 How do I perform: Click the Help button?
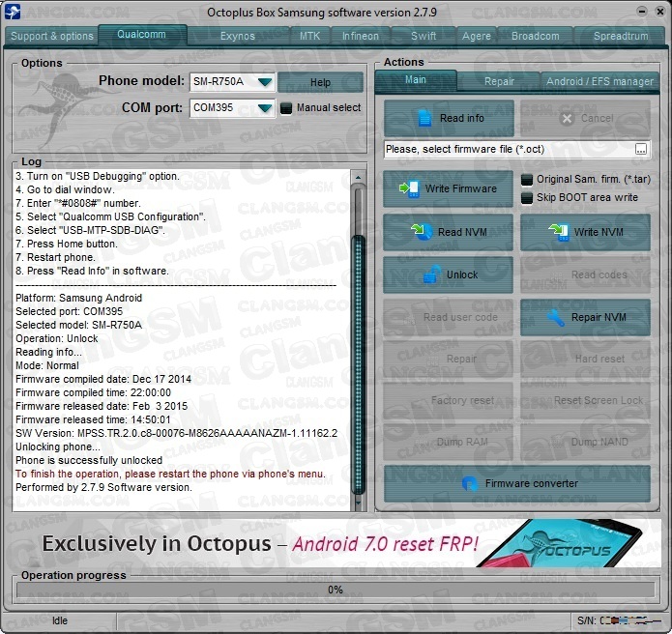[x=320, y=82]
